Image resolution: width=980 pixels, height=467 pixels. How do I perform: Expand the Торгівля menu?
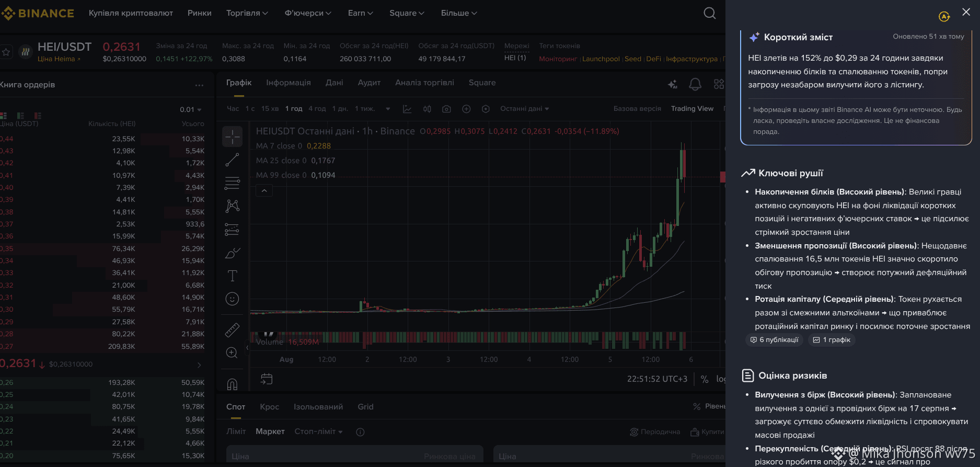pyautogui.click(x=247, y=13)
